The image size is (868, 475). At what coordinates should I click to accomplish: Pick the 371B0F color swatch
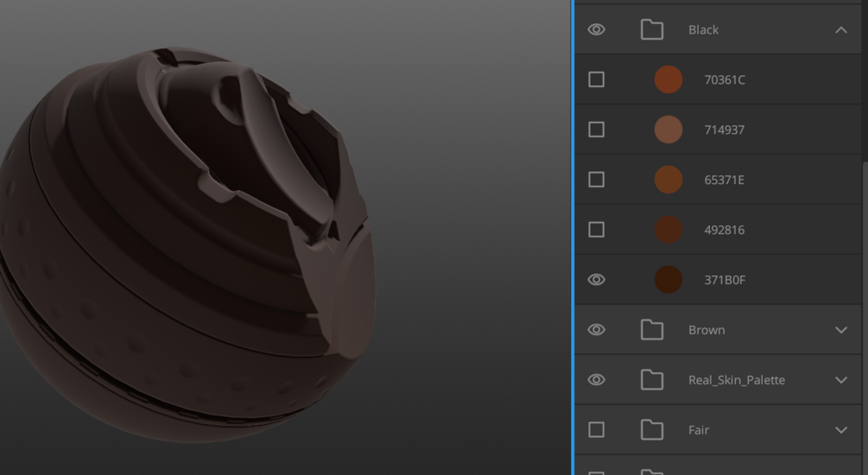tap(668, 280)
